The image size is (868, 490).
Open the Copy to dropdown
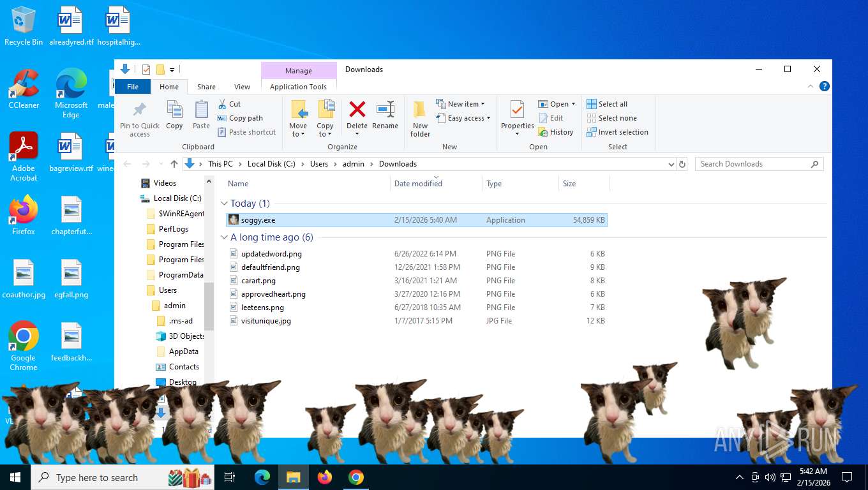point(325,130)
